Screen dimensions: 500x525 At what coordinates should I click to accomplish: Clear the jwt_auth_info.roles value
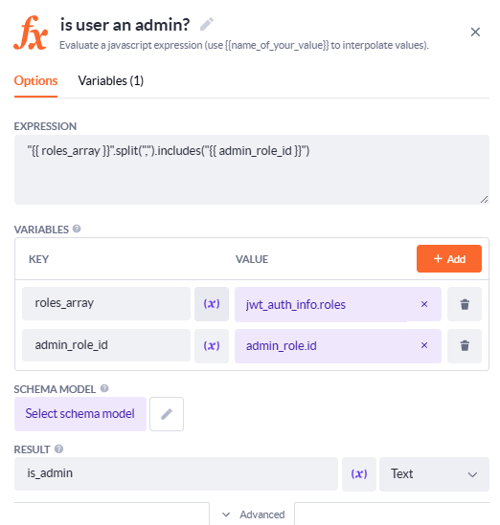pos(424,304)
